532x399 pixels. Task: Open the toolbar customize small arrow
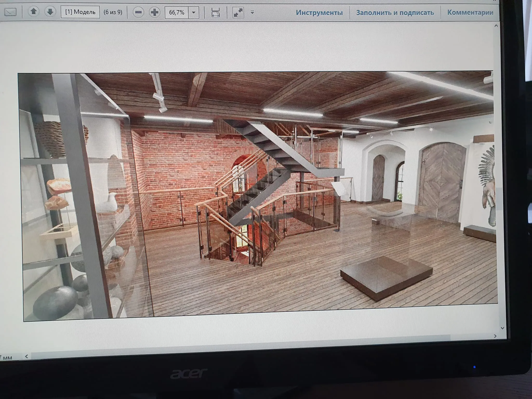[x=252, y=12]
